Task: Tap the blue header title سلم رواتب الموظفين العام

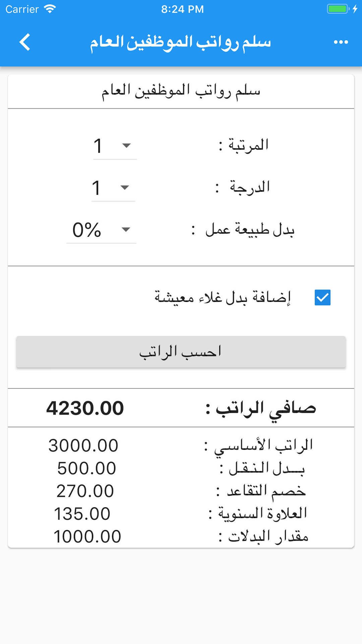Action: tap(180, 42)
